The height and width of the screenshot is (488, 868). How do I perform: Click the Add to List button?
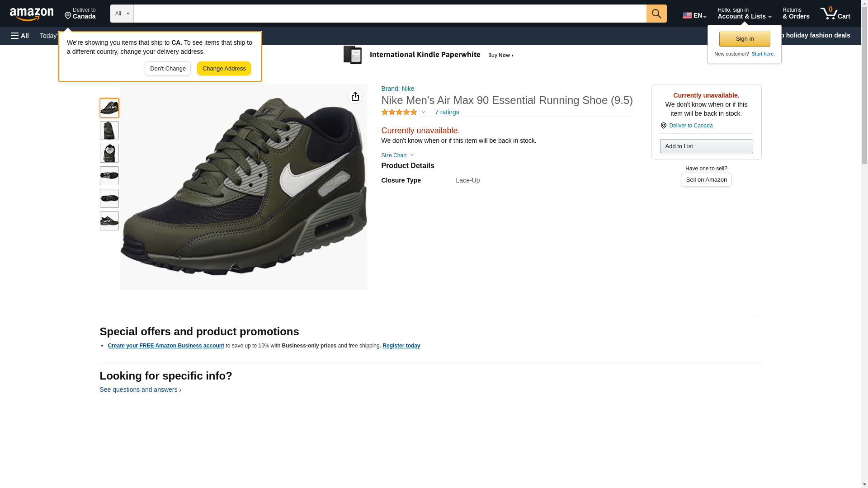[706, 146]
